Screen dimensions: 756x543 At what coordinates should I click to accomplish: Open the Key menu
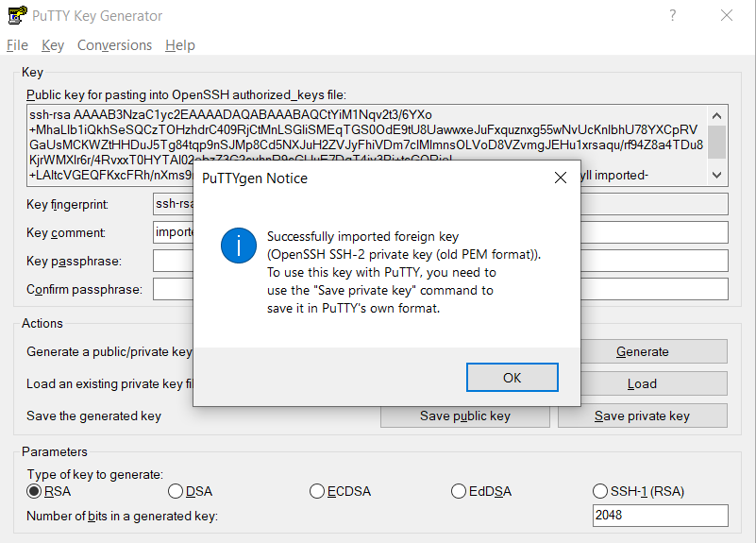click(x=53, y=45)
